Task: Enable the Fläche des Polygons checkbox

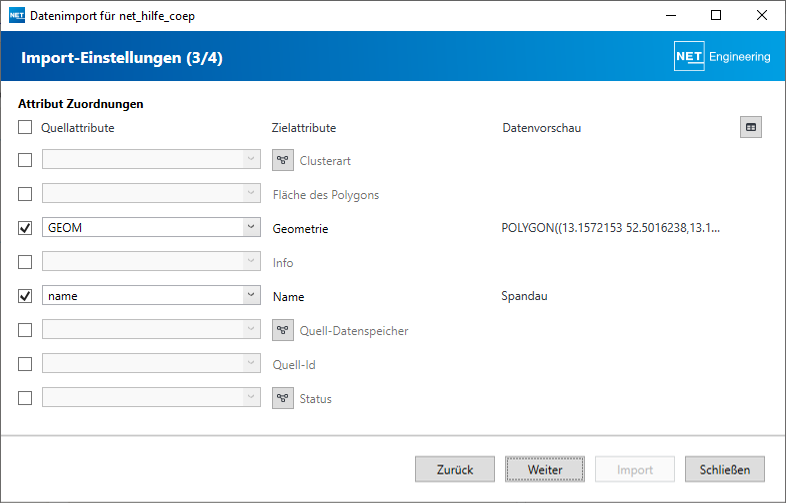Action: pyautogui.click(x=25, y=194)
